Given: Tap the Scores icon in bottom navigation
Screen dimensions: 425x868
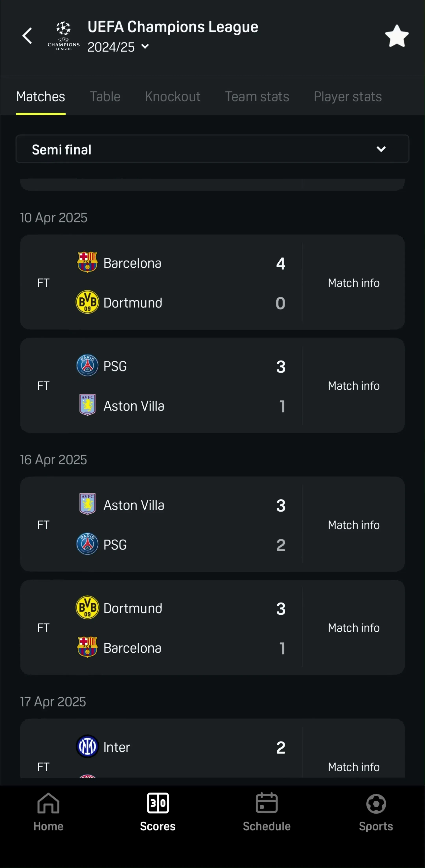Looking at the screenshot, I should [x=158, y=803].
